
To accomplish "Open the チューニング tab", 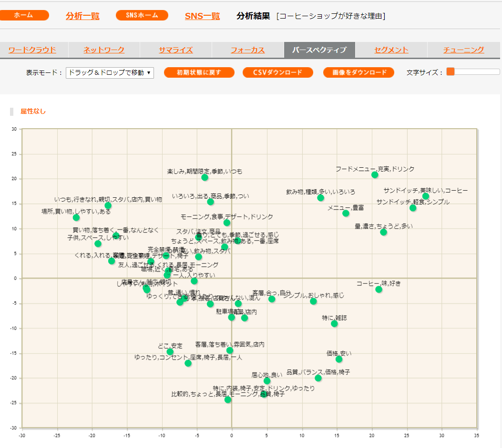I will (463, 50).
